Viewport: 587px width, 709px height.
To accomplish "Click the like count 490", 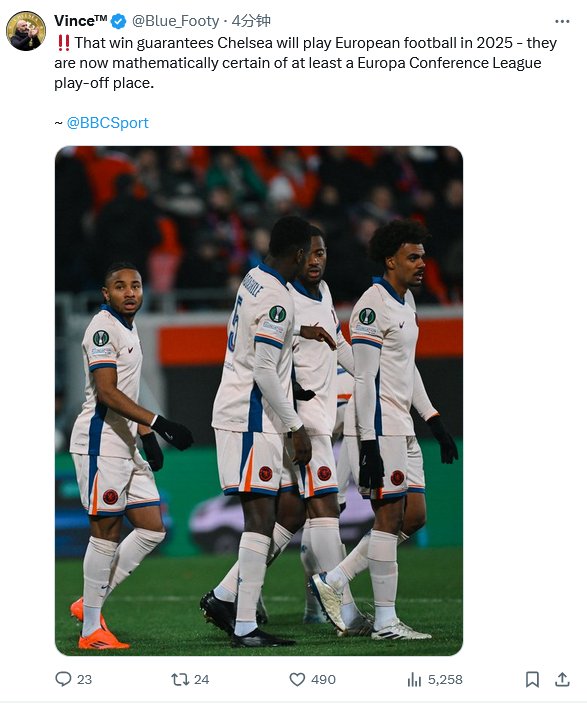I will (x=323, y=680).
